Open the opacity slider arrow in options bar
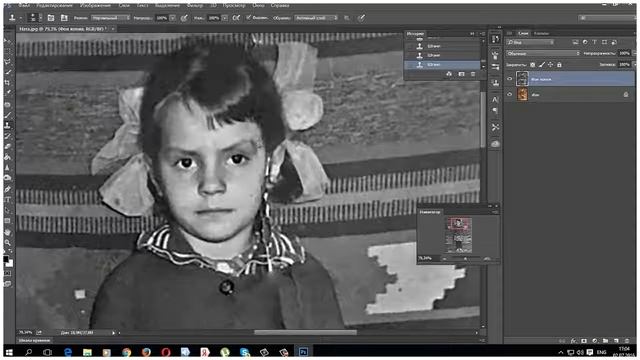 [172, 18]
